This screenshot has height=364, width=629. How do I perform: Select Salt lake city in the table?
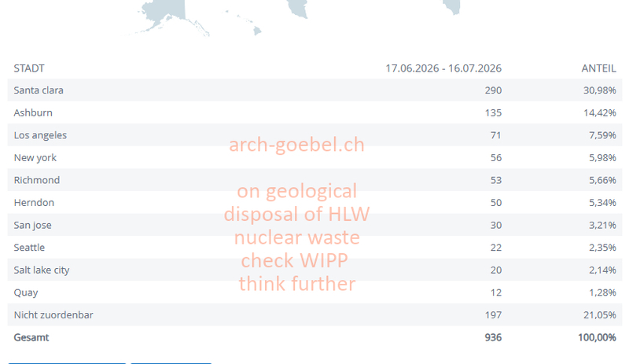42,270
